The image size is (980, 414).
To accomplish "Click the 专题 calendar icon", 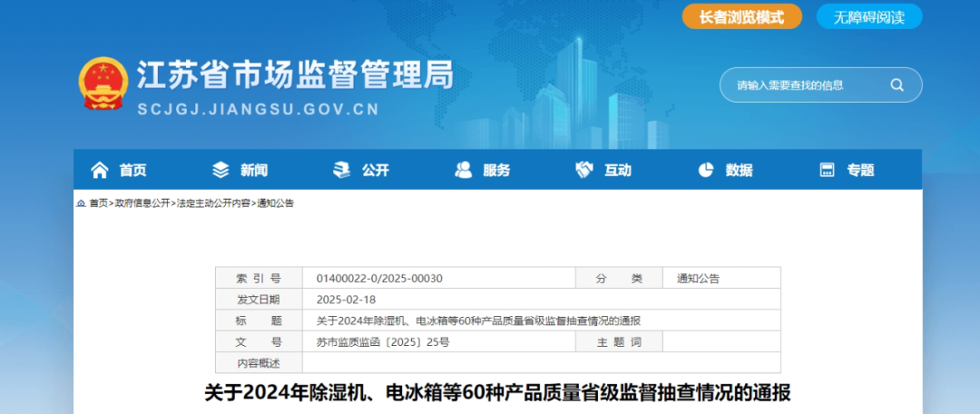I will [x=827, y=170].
